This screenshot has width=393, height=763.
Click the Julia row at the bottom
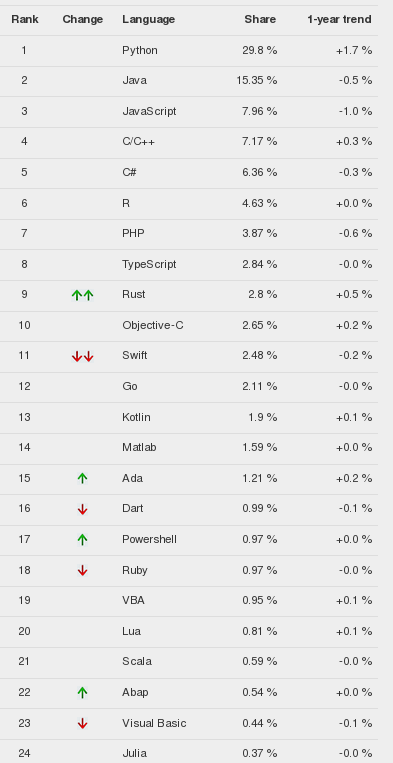[x=189, y=752]
